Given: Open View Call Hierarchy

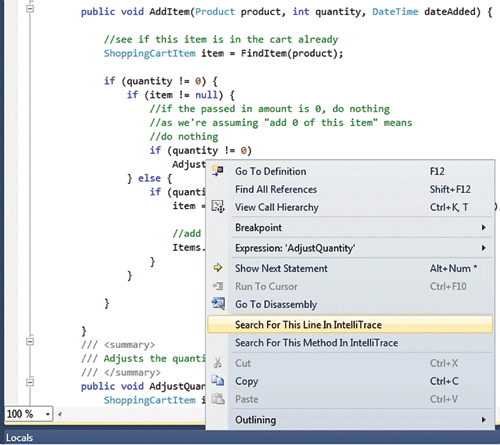Looking at the screenshot, I should tap(350, 207).
